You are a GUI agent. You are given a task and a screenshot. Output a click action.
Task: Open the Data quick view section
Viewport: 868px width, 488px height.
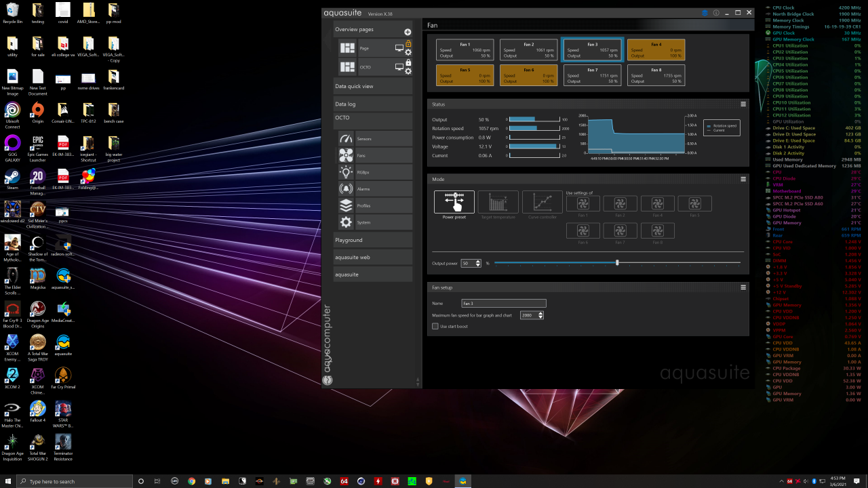click(x=372, y=86)
